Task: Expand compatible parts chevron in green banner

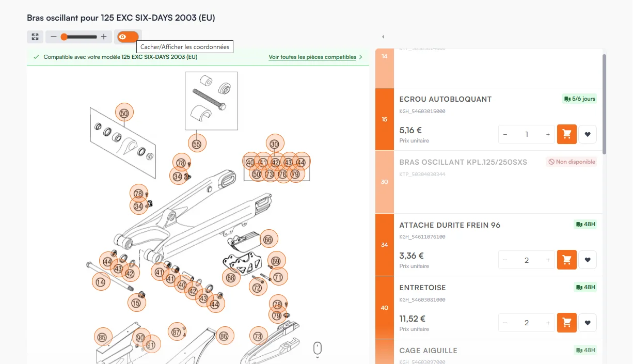Action: 360,57
